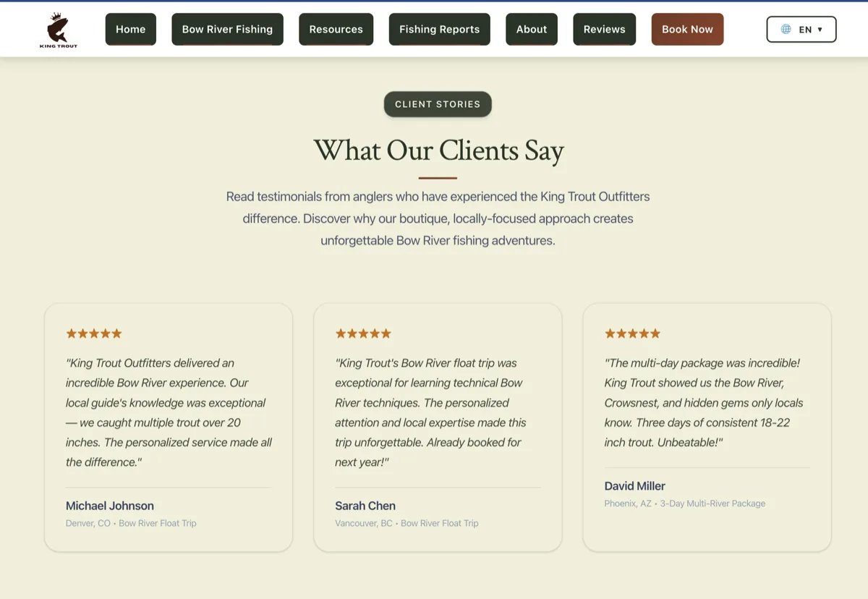Screen dimensions: 868x599
Task: Click the star rating in David Miller's review
Action: point(632,334)
